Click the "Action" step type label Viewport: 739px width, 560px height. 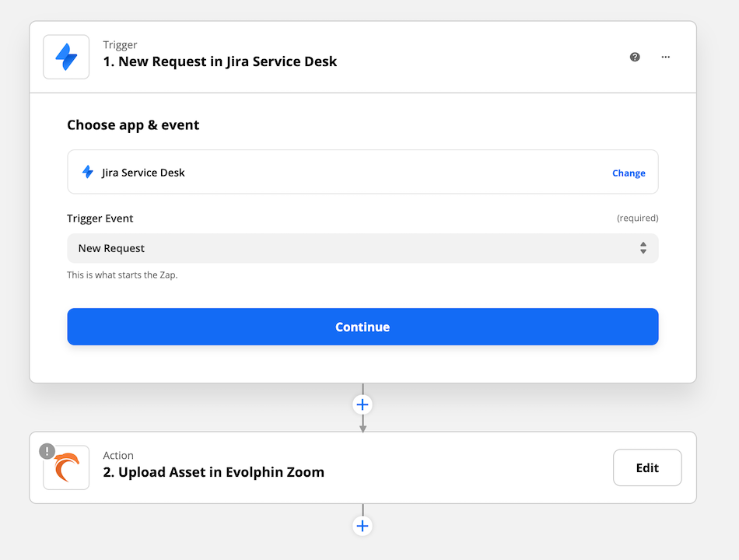click(118, 455)
